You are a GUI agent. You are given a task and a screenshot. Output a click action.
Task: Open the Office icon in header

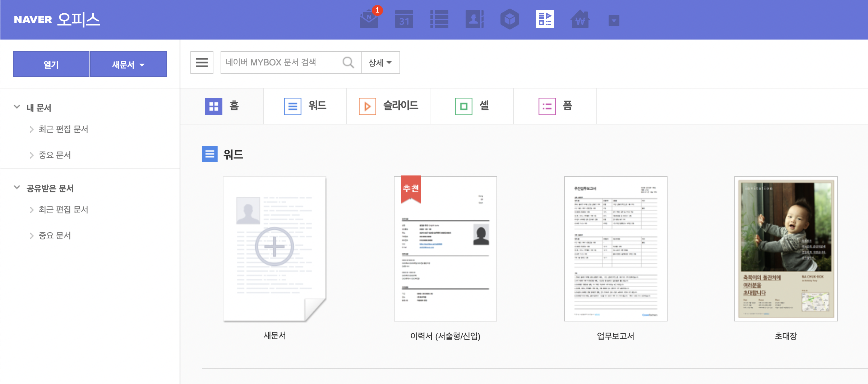tap(545, 19)
